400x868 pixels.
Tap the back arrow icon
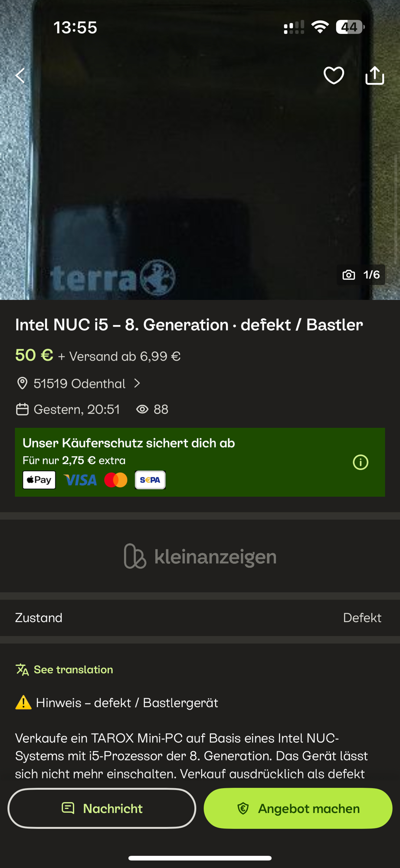click(x=20, y=76)
